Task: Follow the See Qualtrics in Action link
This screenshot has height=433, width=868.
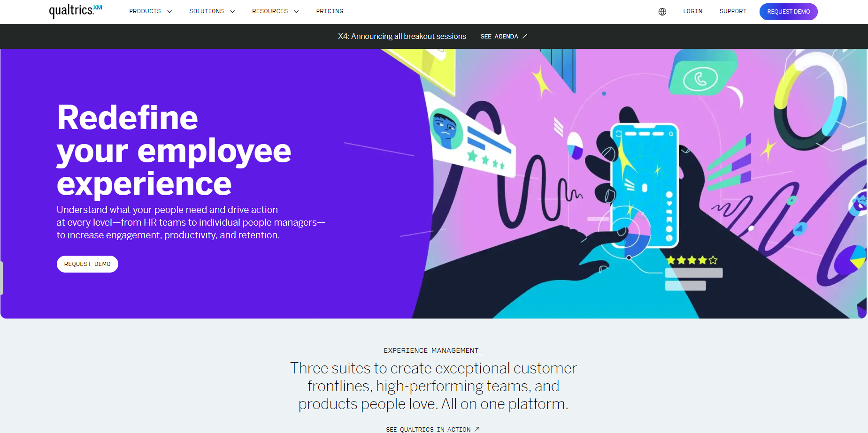Action: point(428,429)
